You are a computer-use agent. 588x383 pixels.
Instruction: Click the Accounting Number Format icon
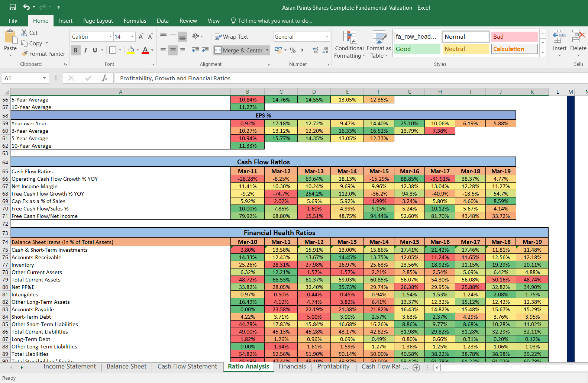[x=278, y=50]
